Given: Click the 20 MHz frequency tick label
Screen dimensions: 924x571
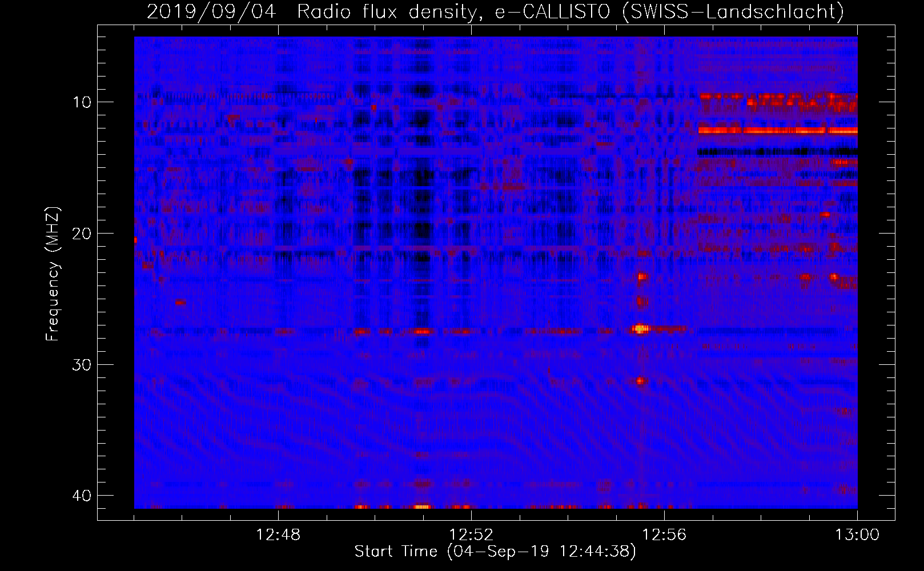Looking at the screenshot, I should (82, 234).
